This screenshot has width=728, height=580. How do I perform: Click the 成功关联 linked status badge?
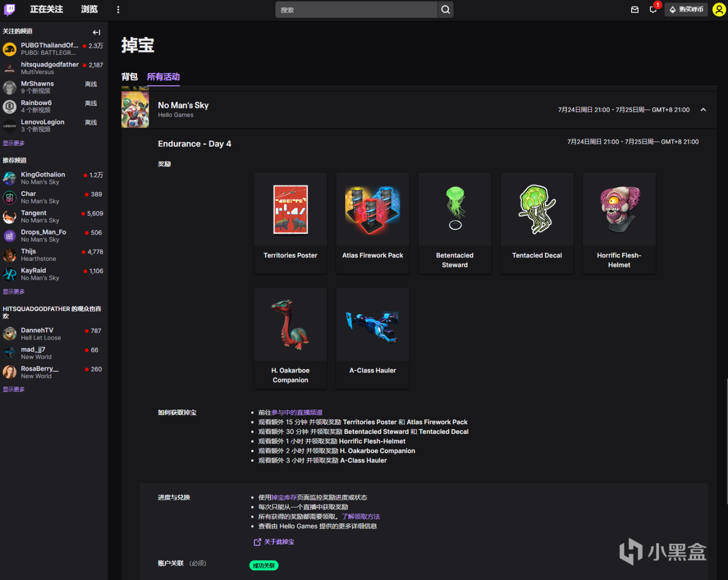[x=264, y=565]
